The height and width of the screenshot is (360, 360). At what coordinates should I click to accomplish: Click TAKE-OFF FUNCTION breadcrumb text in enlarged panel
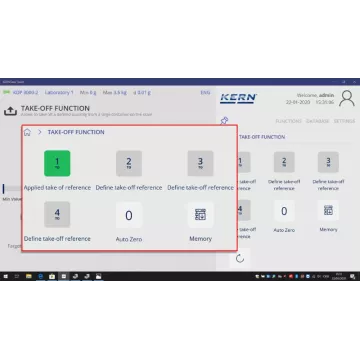76,132
